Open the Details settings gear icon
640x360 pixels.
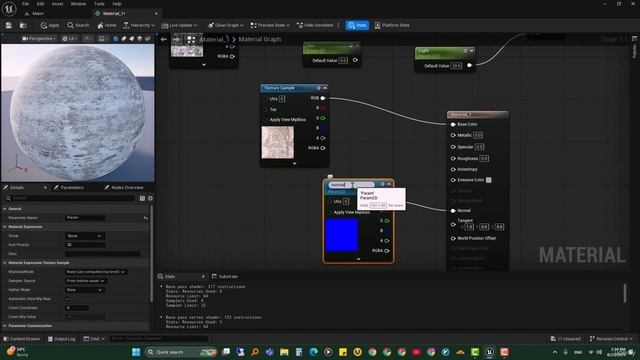[150, 198]
